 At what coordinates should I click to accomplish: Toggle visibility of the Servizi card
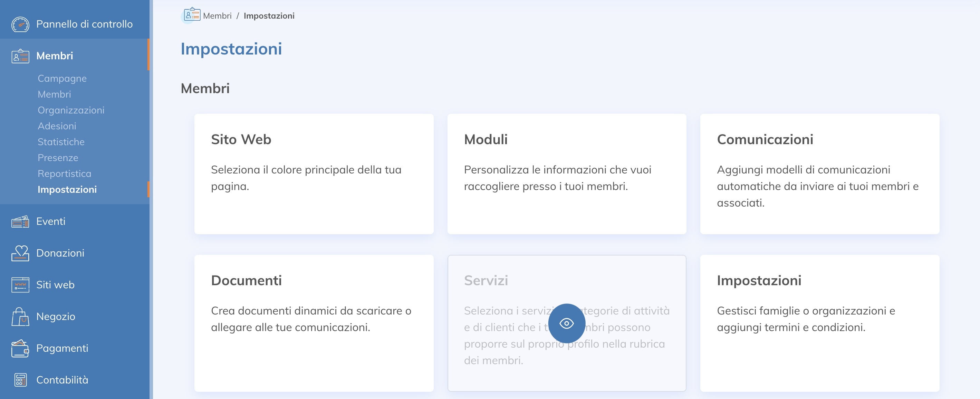pyautogui.click(x=566, y=323)
